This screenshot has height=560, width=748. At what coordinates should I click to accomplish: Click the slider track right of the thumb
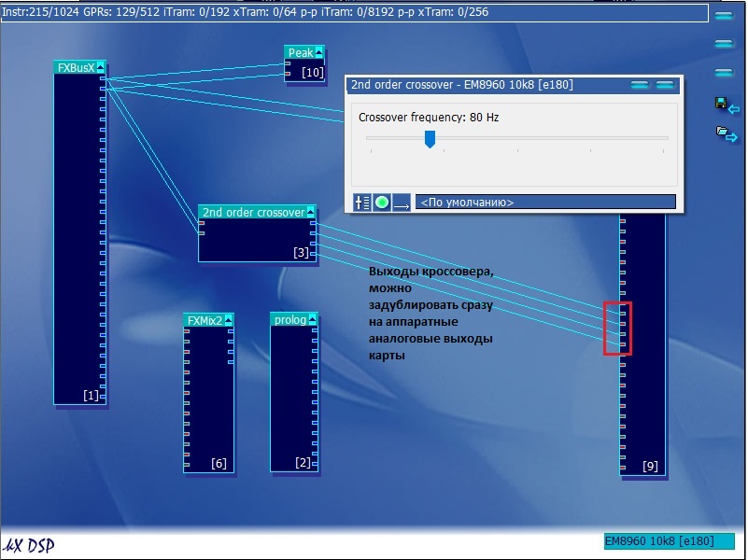point(551,138)
